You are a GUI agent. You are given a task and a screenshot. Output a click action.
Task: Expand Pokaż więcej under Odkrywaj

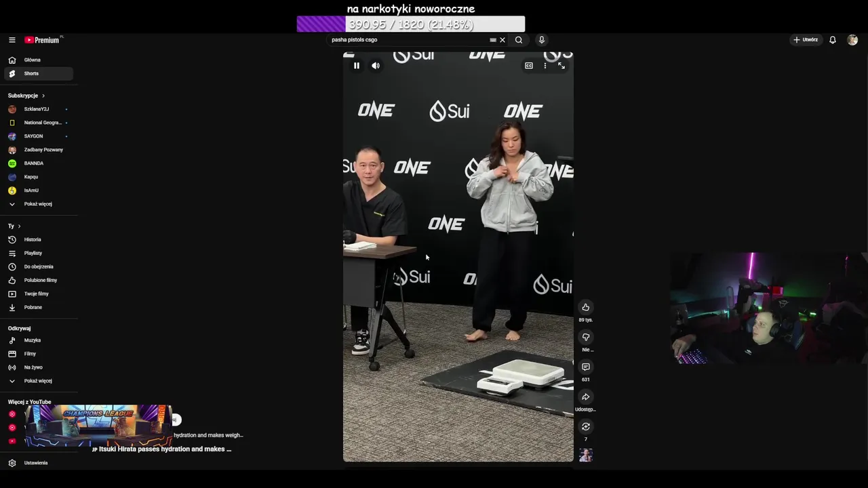(x=39, y=381)
